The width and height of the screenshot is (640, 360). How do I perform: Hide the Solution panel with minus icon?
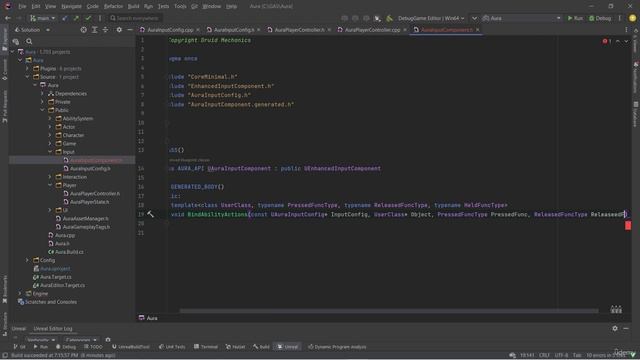129,30
